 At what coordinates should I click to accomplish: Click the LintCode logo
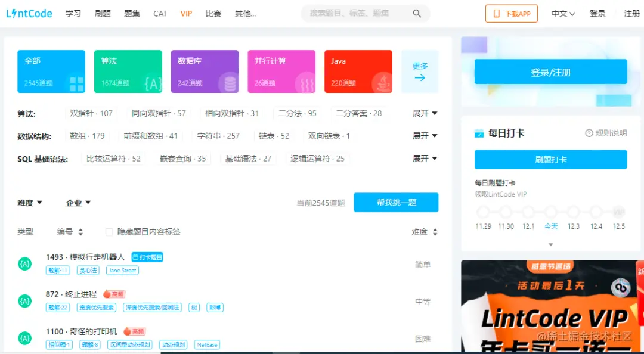29,13
